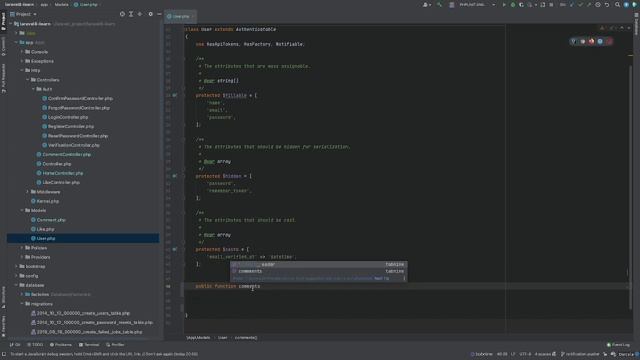Open the create_users_table migration file
This screenshot has width=640, height=360.
pyautogui.click(x=83, y=313)
